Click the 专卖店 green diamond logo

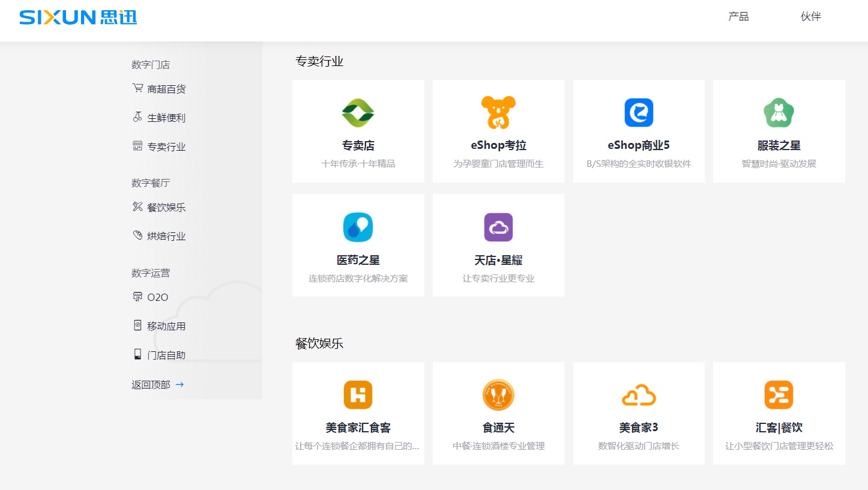pos(358,113)
